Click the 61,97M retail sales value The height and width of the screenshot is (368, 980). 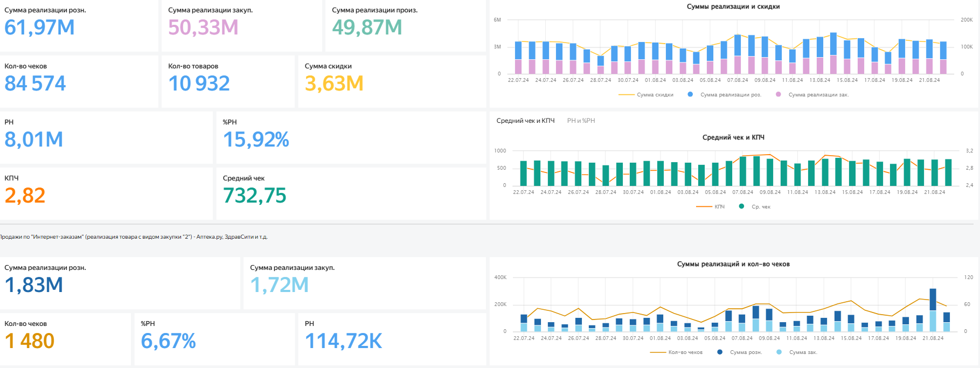[39, 27]
